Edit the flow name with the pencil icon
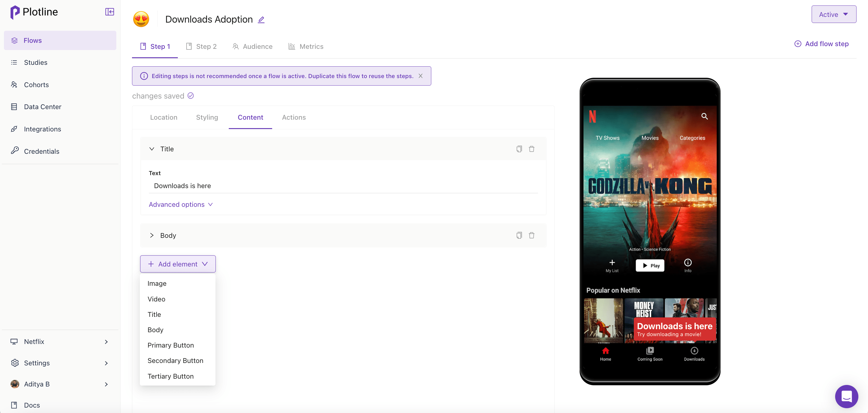 (x=261, y=20)
